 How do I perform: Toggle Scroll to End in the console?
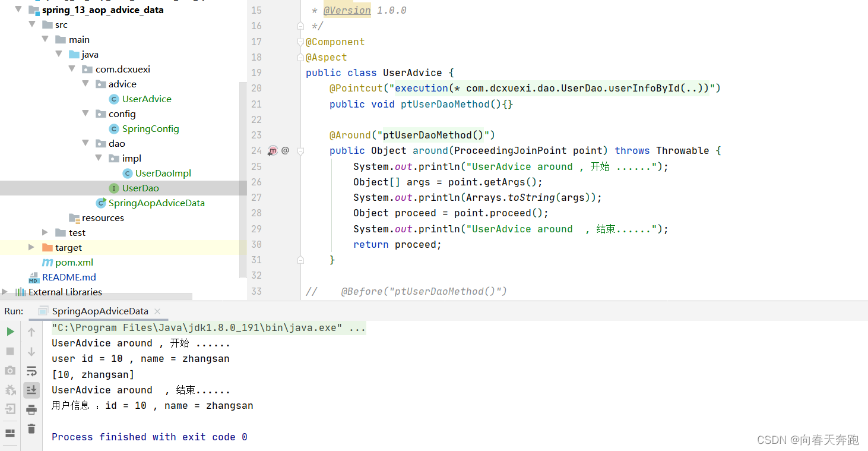pos(31,390)
